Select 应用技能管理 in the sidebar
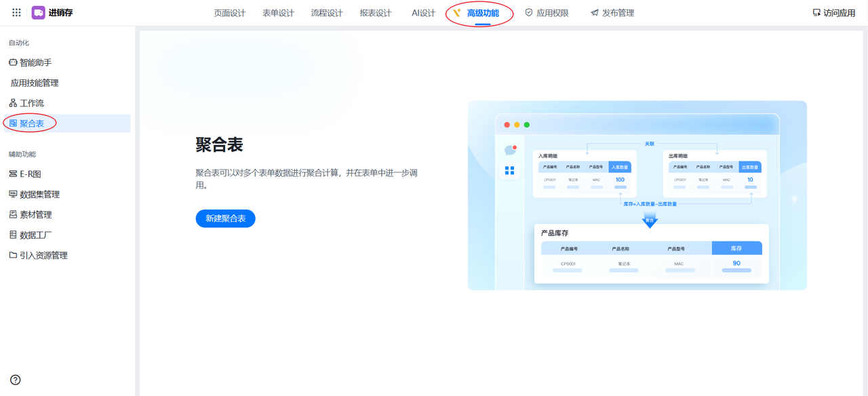 pyautogui.click(x=35, y=83)
